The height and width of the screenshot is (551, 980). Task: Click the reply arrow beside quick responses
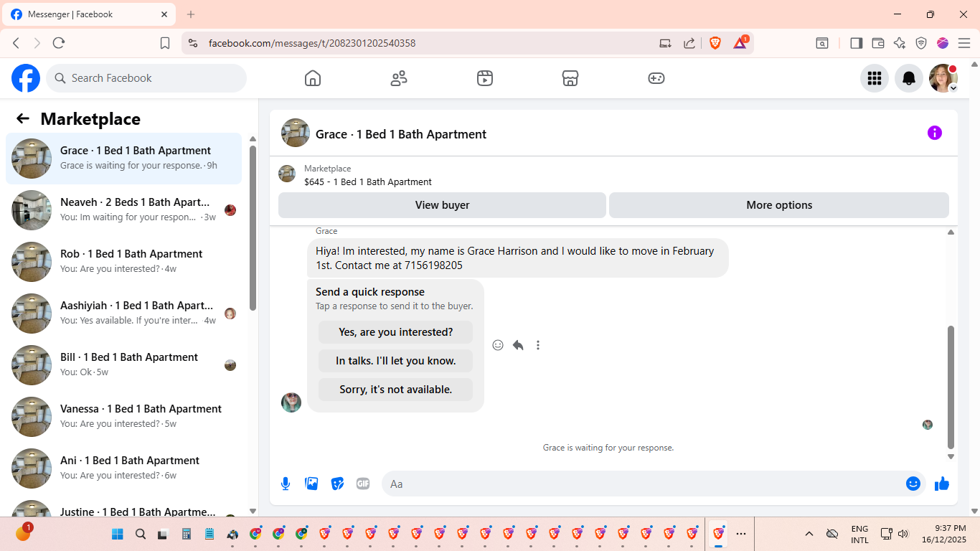(518, 345)
